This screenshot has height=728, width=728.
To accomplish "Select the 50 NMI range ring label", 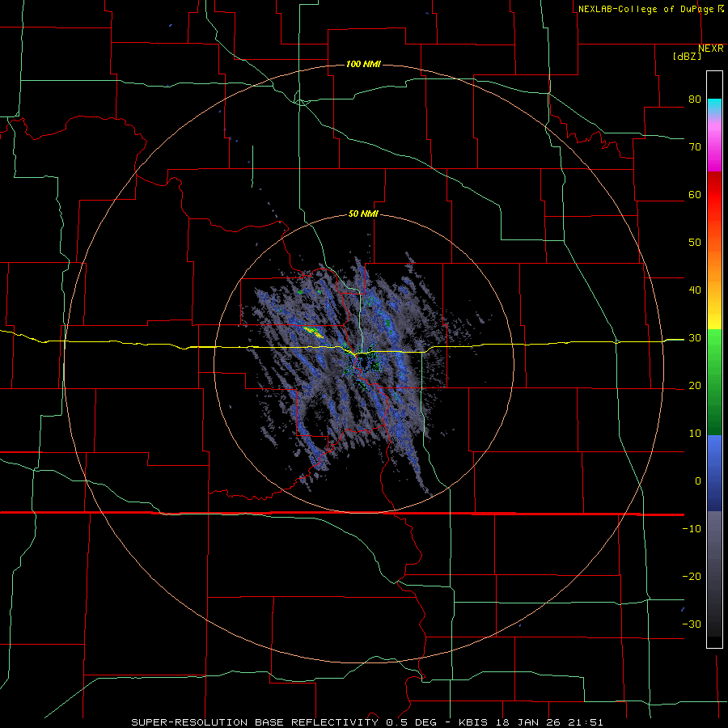I will (x=363, y=214).
